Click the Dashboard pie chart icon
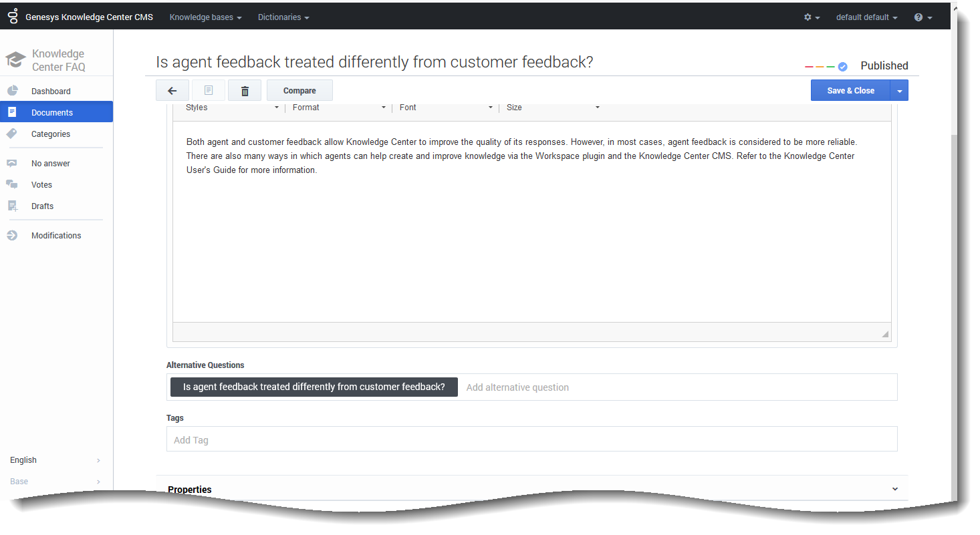 [12, 91]
